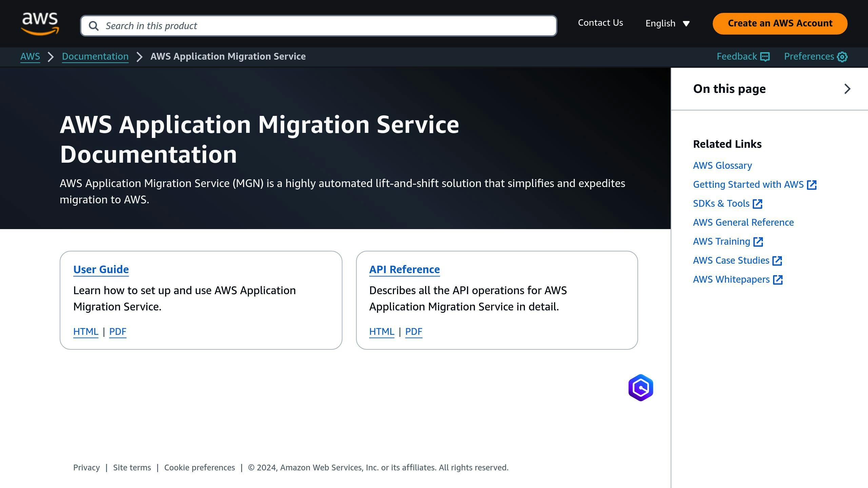Viewport: 868px width, 488px height.
Task: Open Privacy footer link
Action: tap(86, 468)
